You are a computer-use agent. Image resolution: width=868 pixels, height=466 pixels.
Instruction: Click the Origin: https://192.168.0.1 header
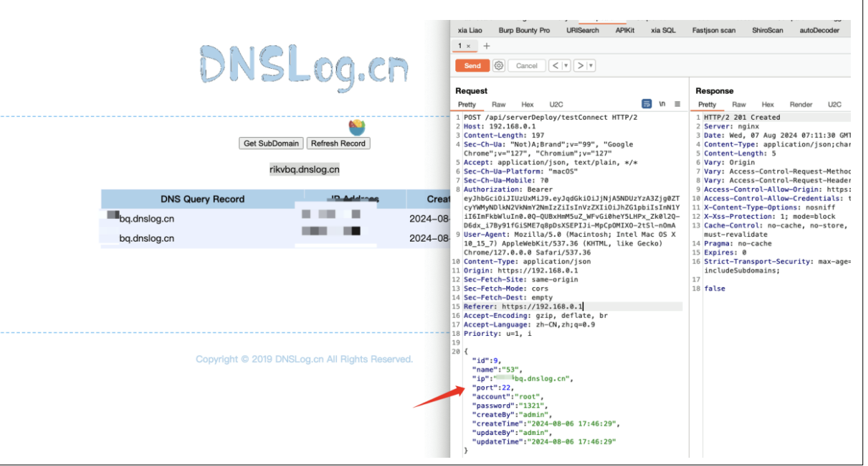(521, 271)
